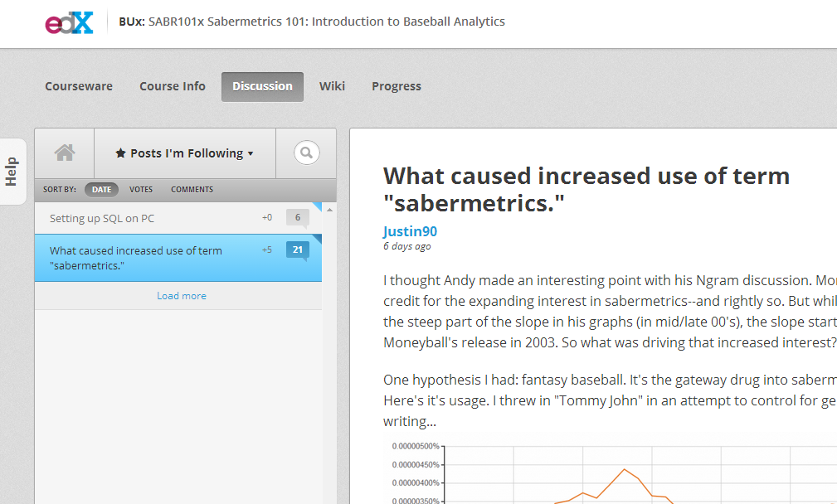Switch to the Course Info tab
This screenshot has width=837, height=504.
(173, 86)
